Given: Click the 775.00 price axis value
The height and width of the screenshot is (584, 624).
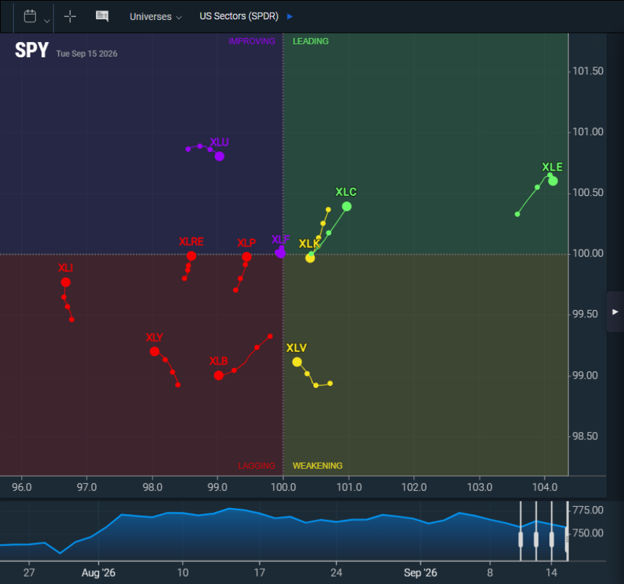Looking at the screenshot, I should click(x=588, y=510).
